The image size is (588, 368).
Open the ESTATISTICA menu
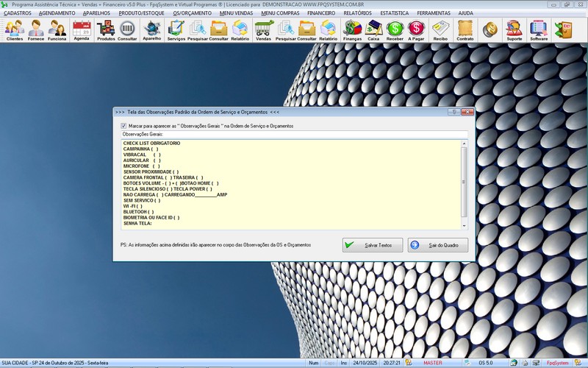[x=395, y=13]
